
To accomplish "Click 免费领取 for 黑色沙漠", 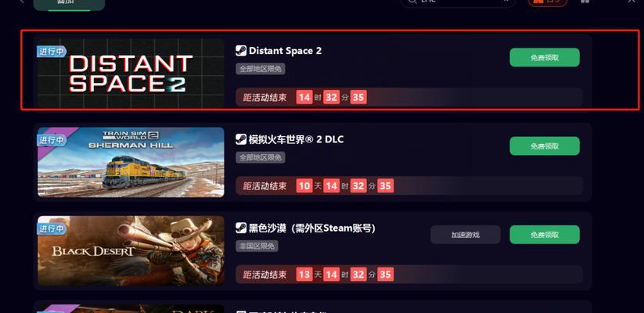I will tap(545, 235).
